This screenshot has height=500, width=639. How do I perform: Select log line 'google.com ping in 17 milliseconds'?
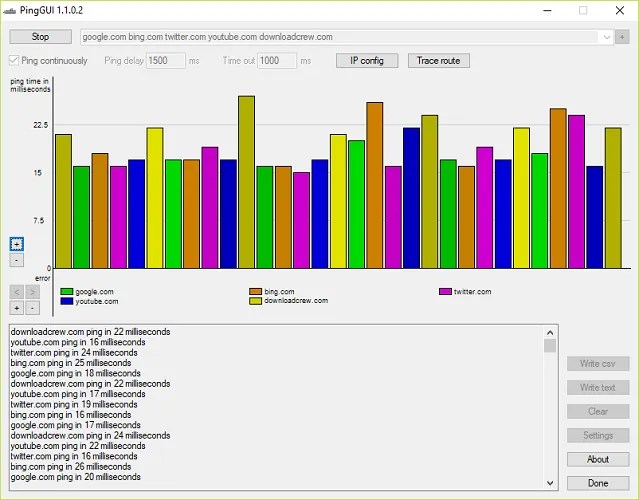(75, 425)
